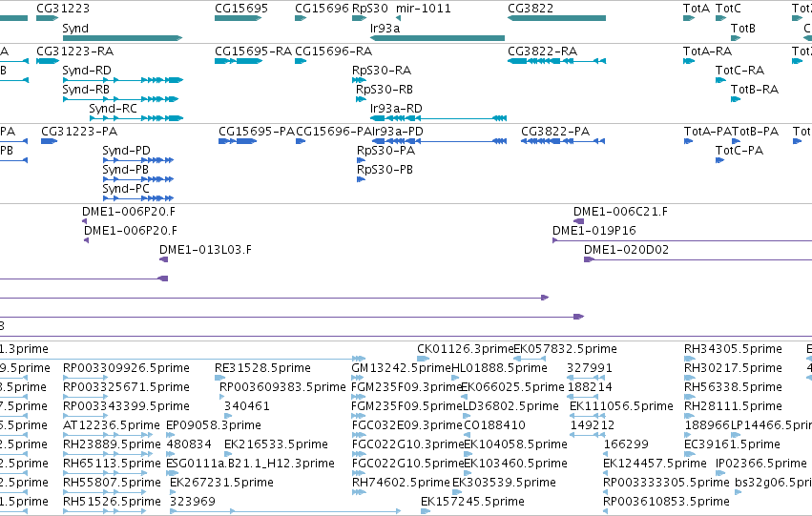Click EST GM13242.5prime
The width and height of the screenshot is (812, 516).
click(x=402, y=368)
